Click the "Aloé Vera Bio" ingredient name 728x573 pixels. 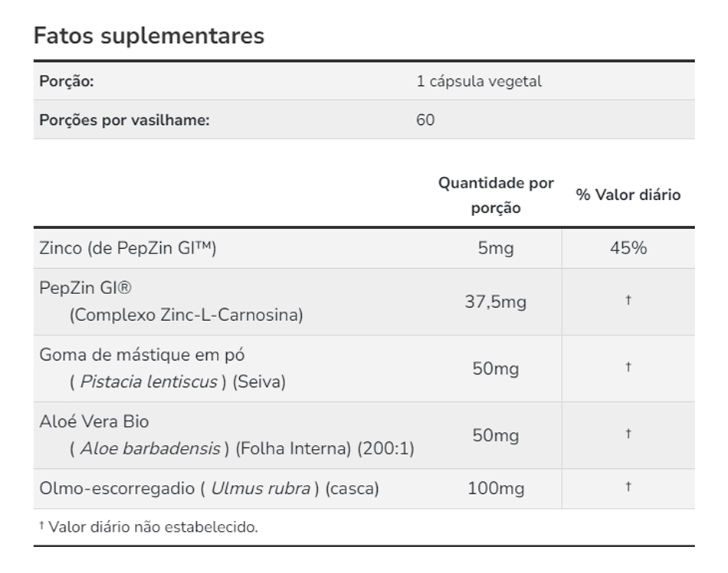tap(94, 421)
